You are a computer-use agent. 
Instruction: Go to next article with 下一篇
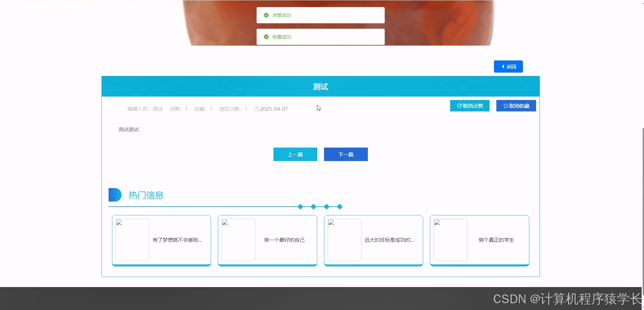[x=346, y=154]
